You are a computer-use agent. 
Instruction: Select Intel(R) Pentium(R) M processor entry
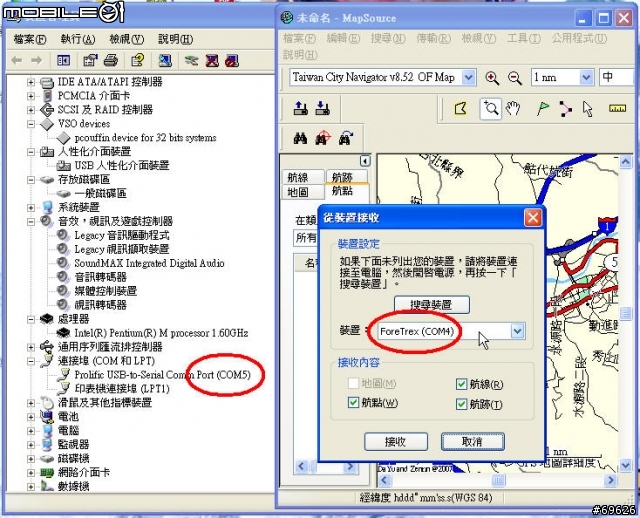161,333
